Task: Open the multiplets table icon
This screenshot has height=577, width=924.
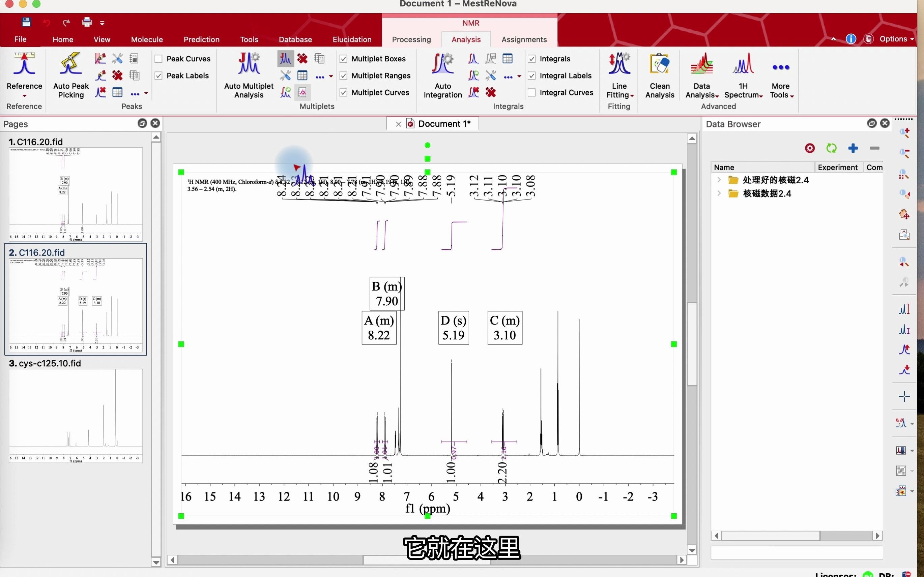Action: 302,75
